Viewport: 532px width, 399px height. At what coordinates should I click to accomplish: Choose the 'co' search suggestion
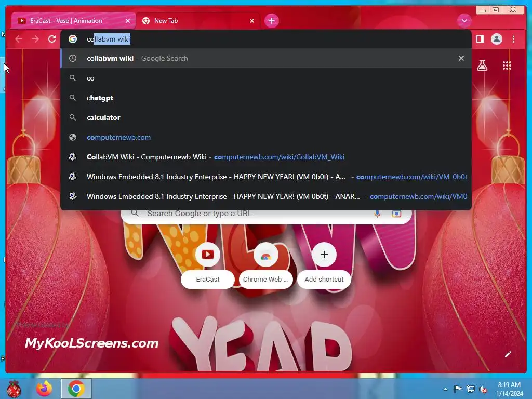(x=266, y=78)
